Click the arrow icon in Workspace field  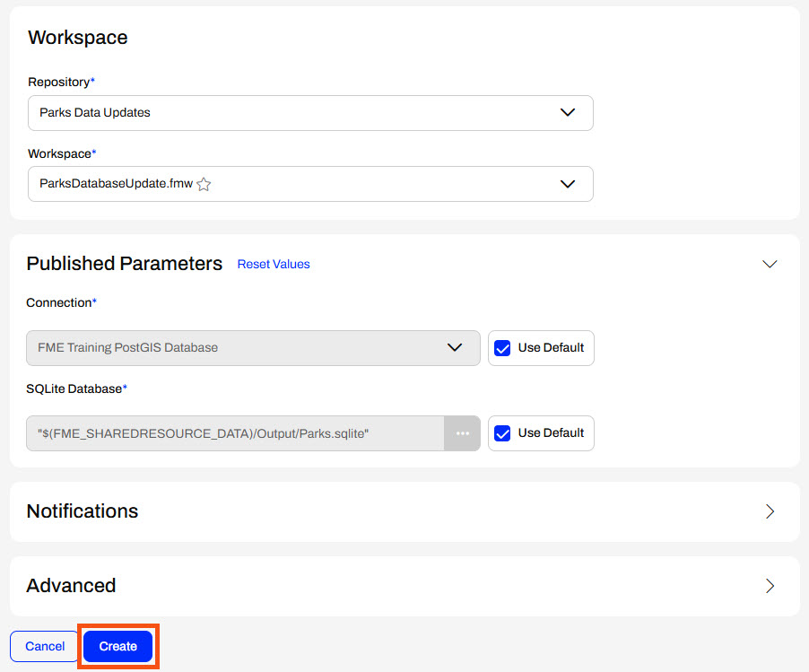click(x=567, y=184)
